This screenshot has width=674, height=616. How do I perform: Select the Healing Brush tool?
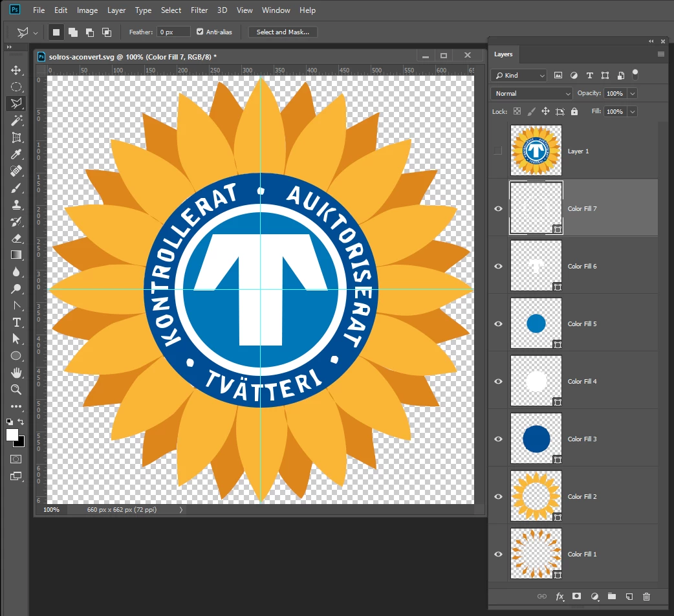(16, 171)
